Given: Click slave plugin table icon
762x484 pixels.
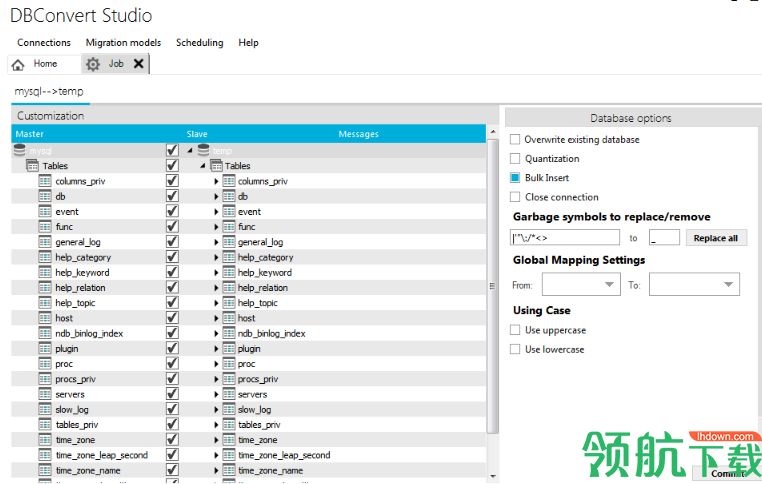Looking at the screenshot, I should tap(229, 349).
